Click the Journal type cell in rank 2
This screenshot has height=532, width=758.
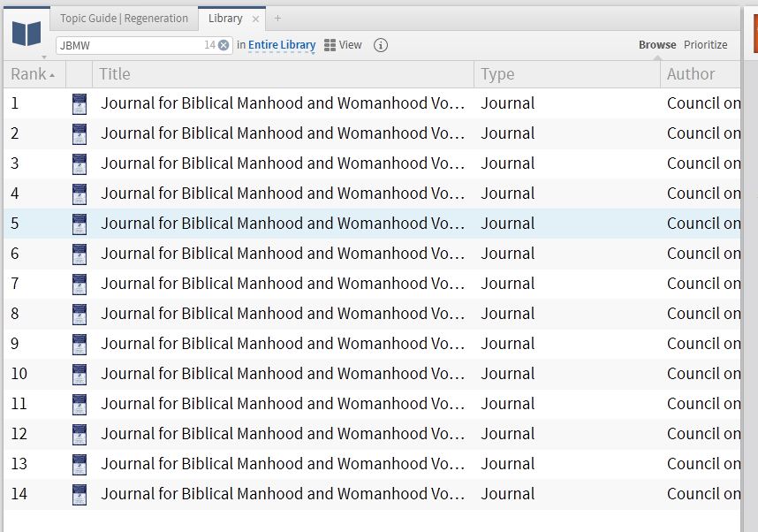tap(508, 133)
